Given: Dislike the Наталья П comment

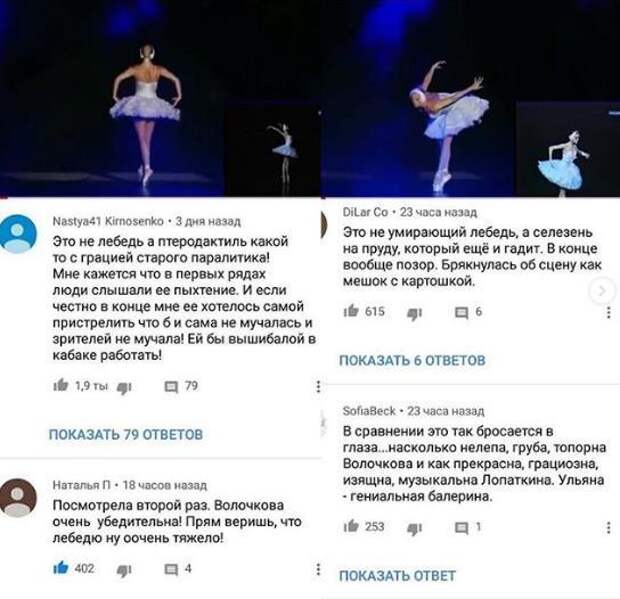Looking at the screenshot, I should pos(124,570).
